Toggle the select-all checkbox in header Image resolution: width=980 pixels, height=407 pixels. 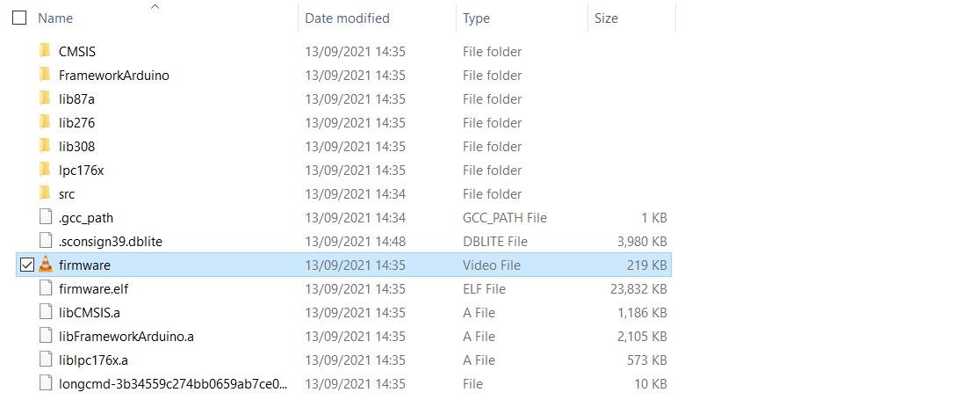coord(19,18)
